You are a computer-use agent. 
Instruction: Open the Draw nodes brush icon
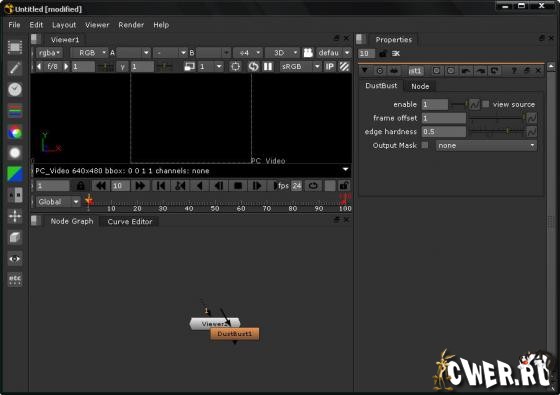pos(15,68)
